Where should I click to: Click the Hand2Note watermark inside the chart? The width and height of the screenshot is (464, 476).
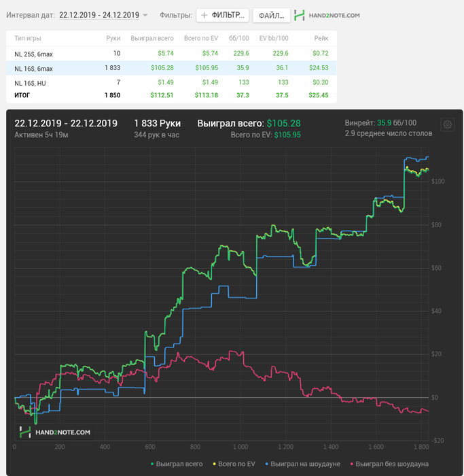(55, 432)
